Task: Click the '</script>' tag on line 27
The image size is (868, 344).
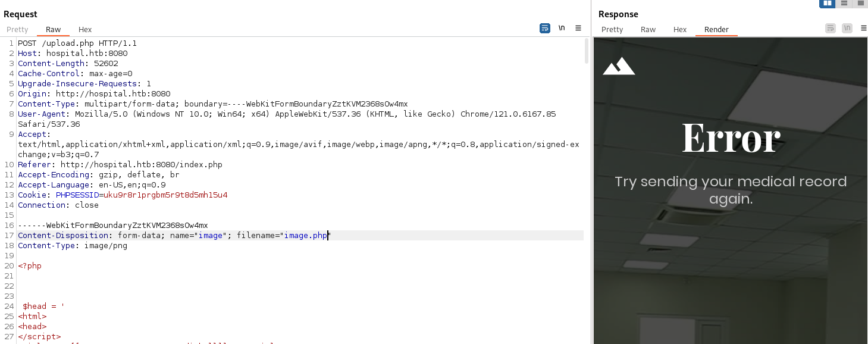Action: coord(39,337)
